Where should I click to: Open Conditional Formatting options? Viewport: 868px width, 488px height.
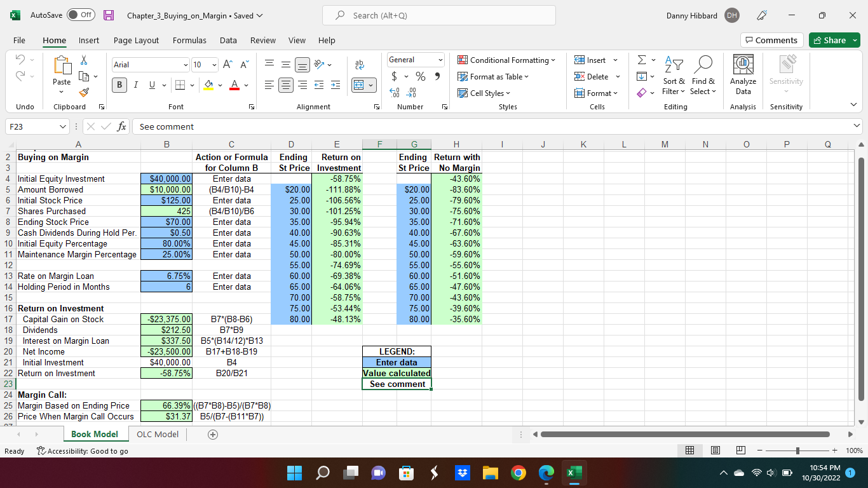pos(506,60)
